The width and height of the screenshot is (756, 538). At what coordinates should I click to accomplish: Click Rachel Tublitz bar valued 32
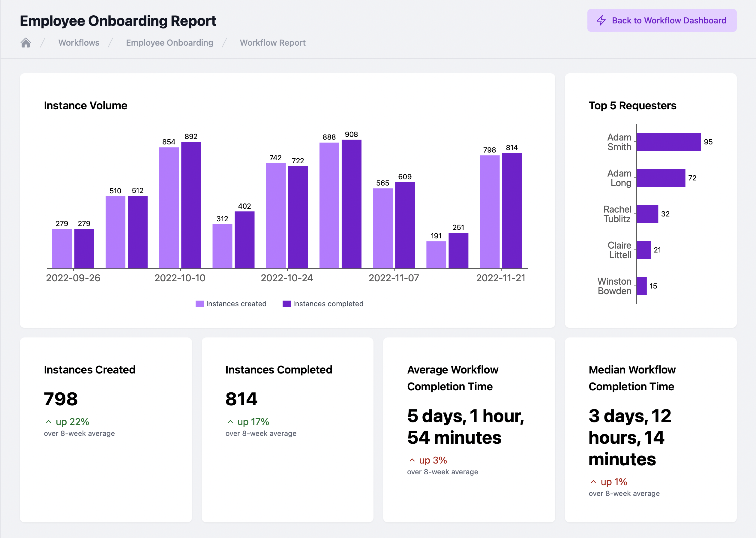647,214
